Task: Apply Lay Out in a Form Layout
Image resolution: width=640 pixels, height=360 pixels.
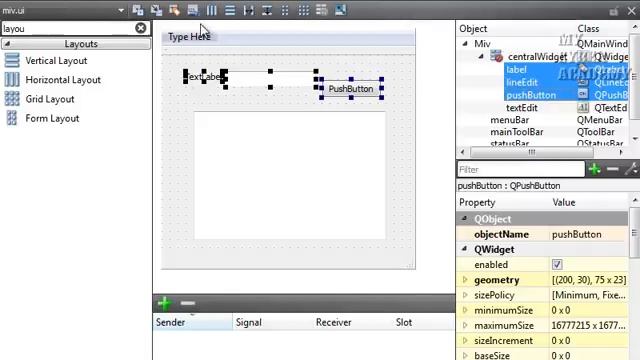Action: point(285,10)
